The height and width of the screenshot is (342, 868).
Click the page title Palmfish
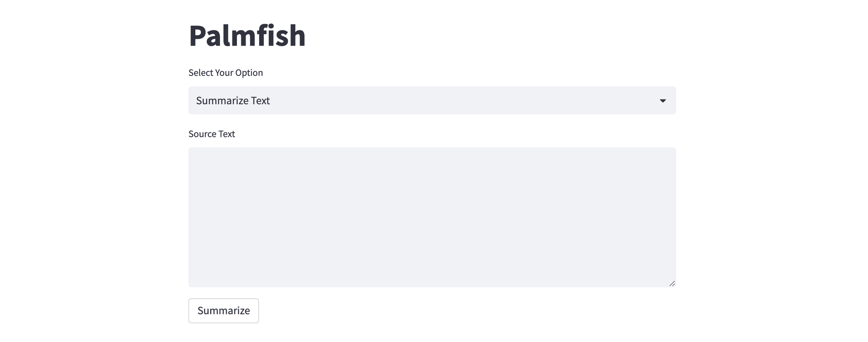click(x=247, y=36)
